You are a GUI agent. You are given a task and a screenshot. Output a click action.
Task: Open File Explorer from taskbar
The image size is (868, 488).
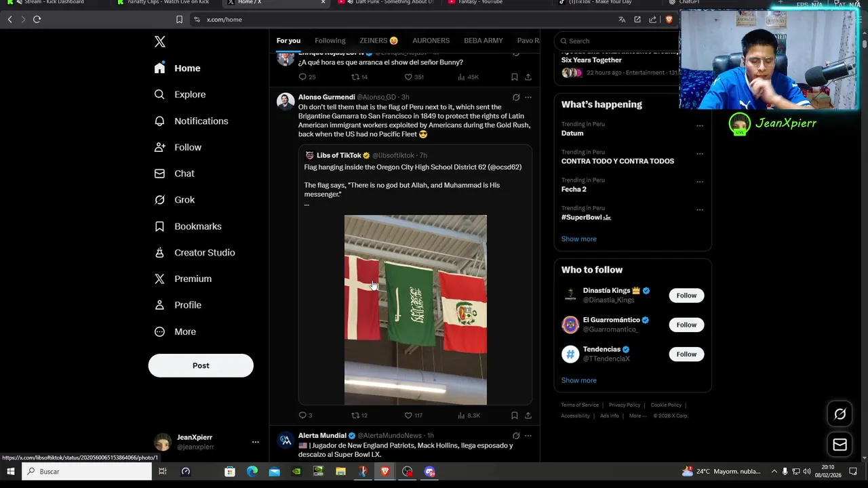coord(340,472)
